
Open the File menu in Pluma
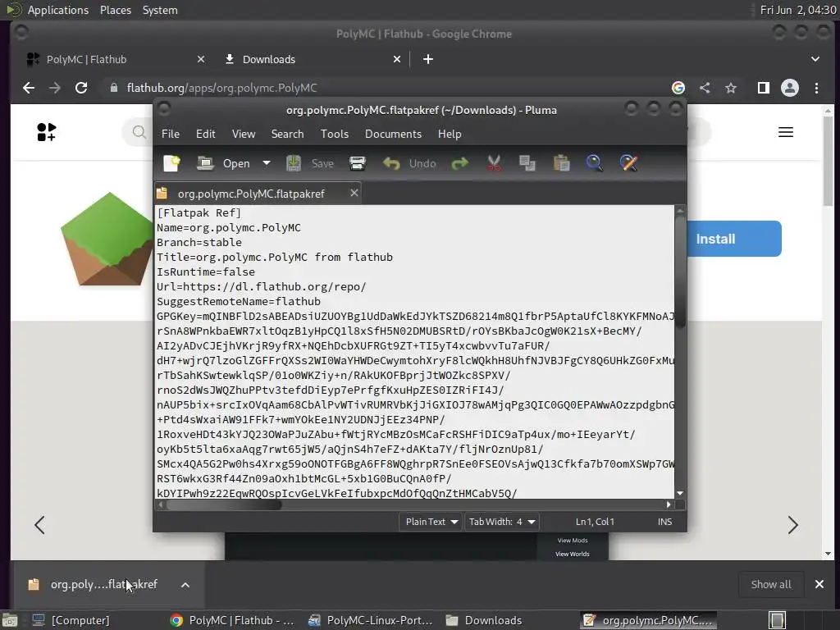click(171, 134)
